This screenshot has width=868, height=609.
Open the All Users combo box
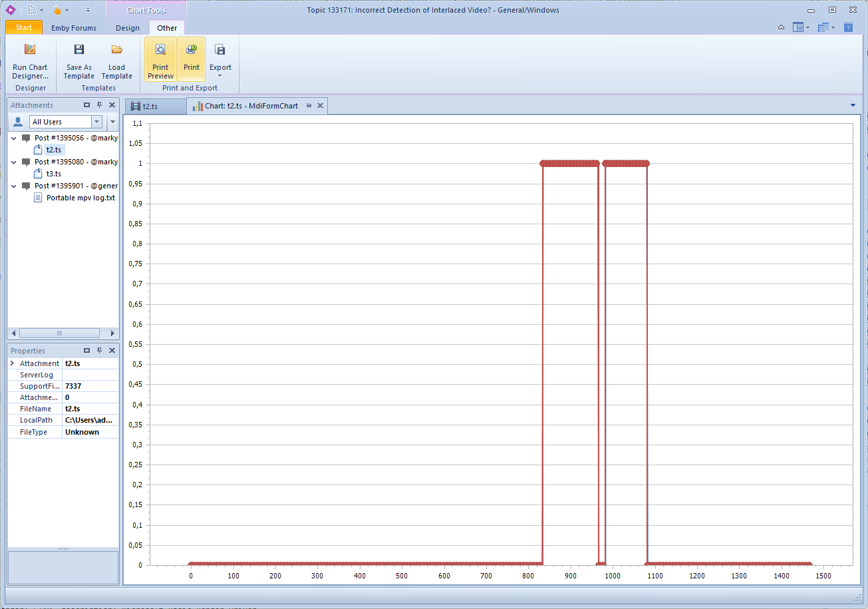click(x=97, y=122)
